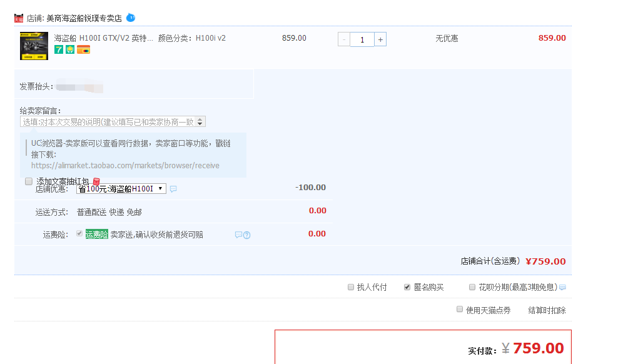Click the red envelope icon beside 添加文案抽红包
This screenshot has height=364, width=623.
[x=96, y=181]
